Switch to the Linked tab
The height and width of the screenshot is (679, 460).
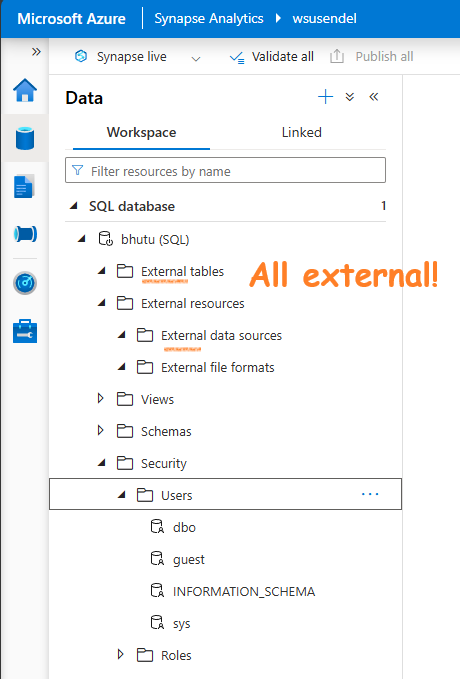pyautogui.click(x=301, y=132)
